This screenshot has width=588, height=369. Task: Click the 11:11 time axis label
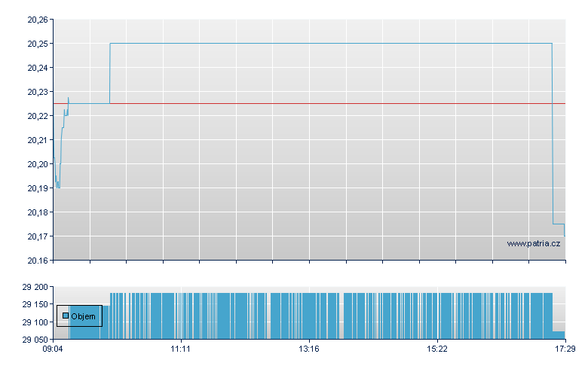click(180, 349)
